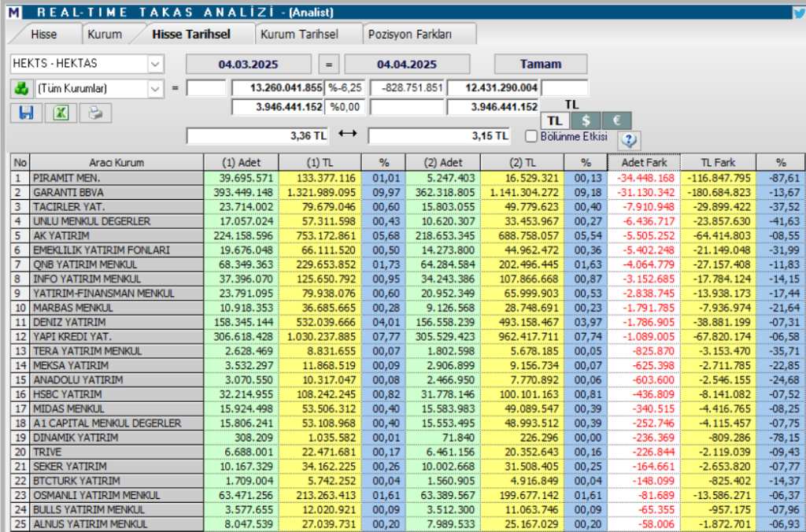Click the Tamam button

(x=541, y=65)
